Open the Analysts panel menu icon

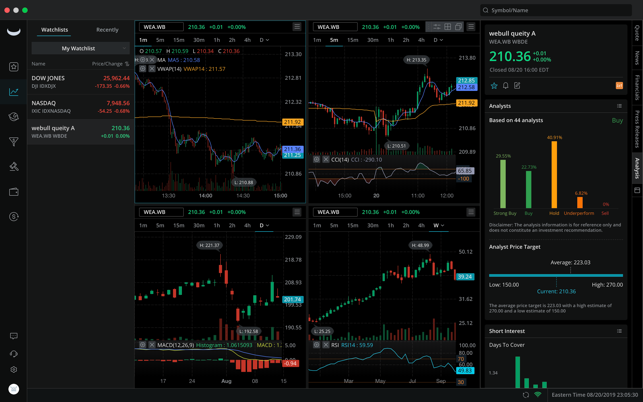click(x=619, y=106)
